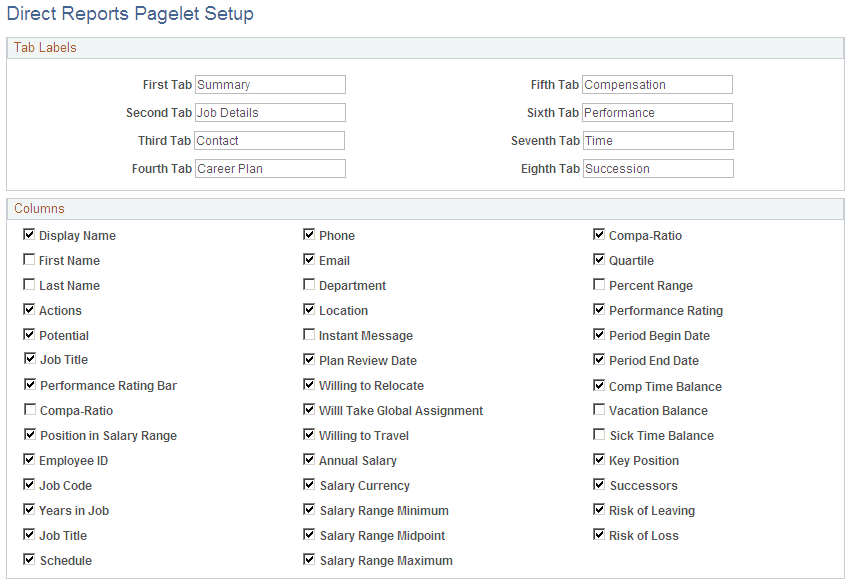The width and height of the screenshot is (852, 584).
Task: Uncheck the Annual Salary column
Action: pos(310,459)
